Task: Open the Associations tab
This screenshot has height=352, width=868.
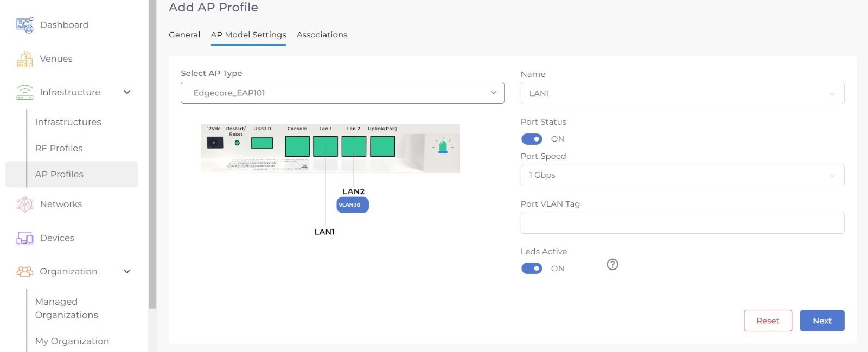Action: 322,35
